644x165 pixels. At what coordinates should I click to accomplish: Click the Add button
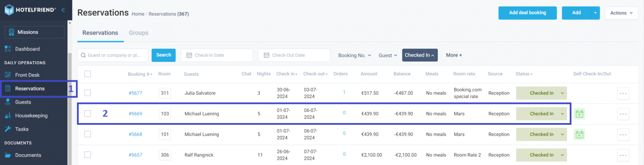coord(576,13)
